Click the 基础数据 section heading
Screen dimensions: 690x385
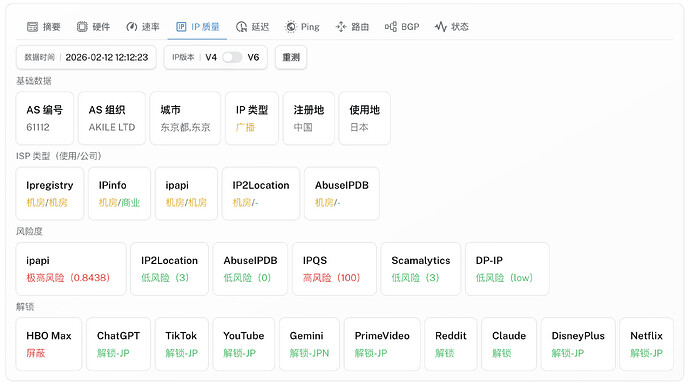tap(34, 81)
